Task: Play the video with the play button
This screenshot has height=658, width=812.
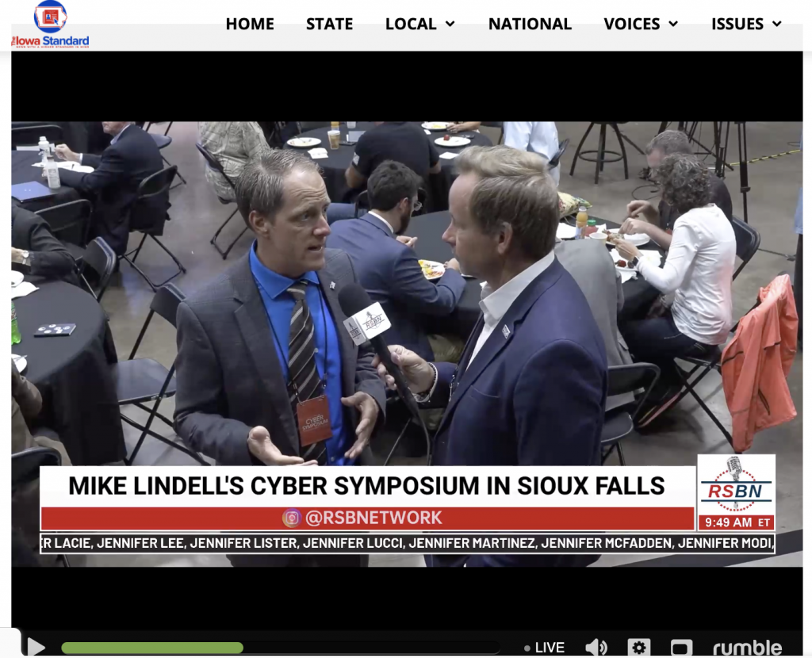Action: tap(35, 647)
